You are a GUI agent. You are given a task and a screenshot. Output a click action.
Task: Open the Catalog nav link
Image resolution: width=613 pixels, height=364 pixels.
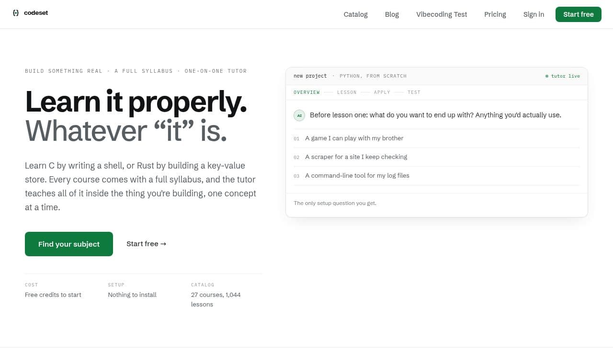(355, 14)
